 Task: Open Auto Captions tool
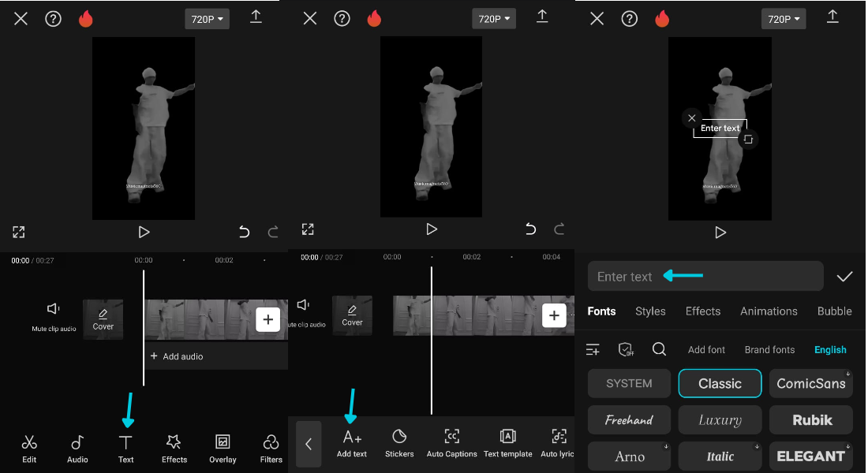[x=451, y=444]
